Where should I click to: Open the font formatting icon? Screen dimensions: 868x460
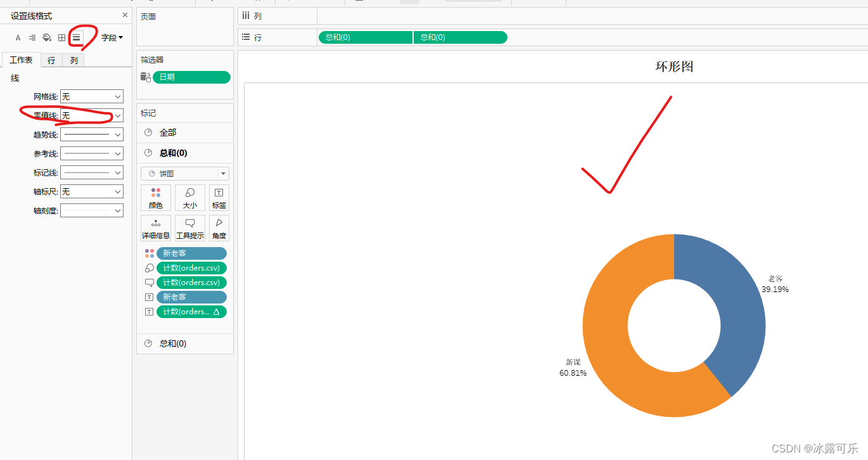click(18, 38)
